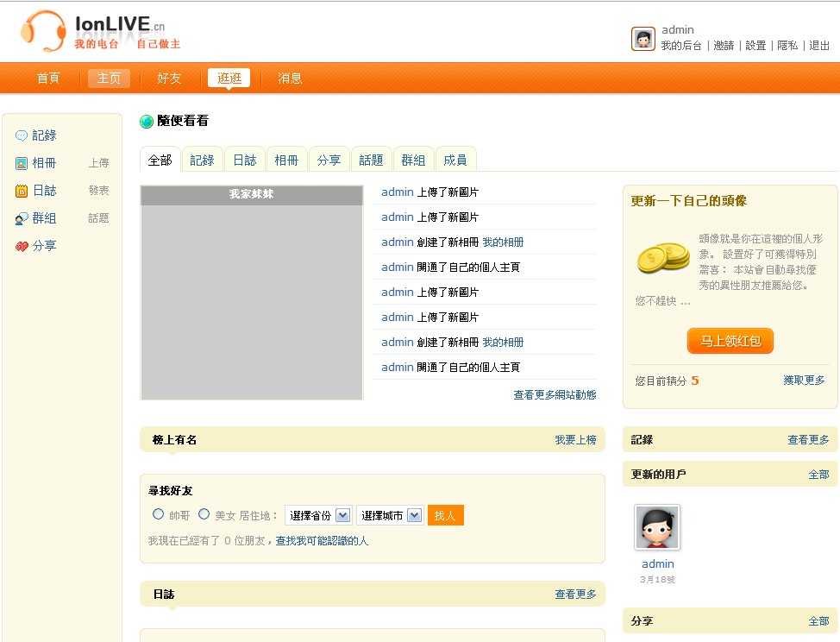Click the 群組 people icon in sidebar
This screenshot has height=642, width=840.
click(x=22, y=218)
